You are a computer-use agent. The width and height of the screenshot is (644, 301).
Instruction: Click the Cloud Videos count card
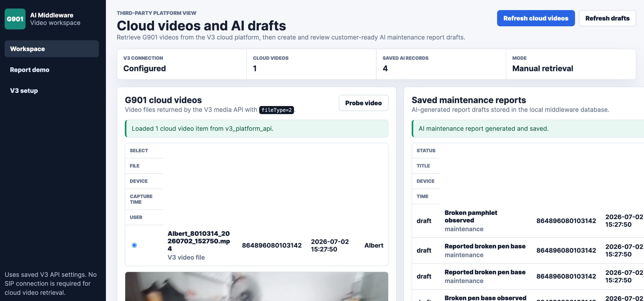(x=311, y=64)
